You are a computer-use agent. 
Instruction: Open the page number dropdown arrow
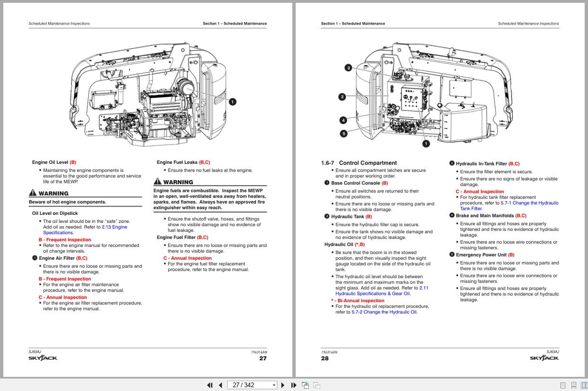(x=274, y=385)
